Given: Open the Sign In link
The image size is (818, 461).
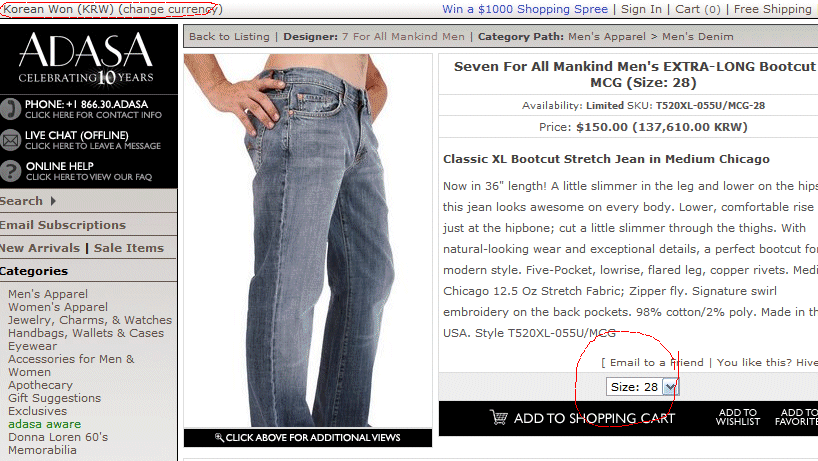Looking at the screenshot, I should (641, 9).
